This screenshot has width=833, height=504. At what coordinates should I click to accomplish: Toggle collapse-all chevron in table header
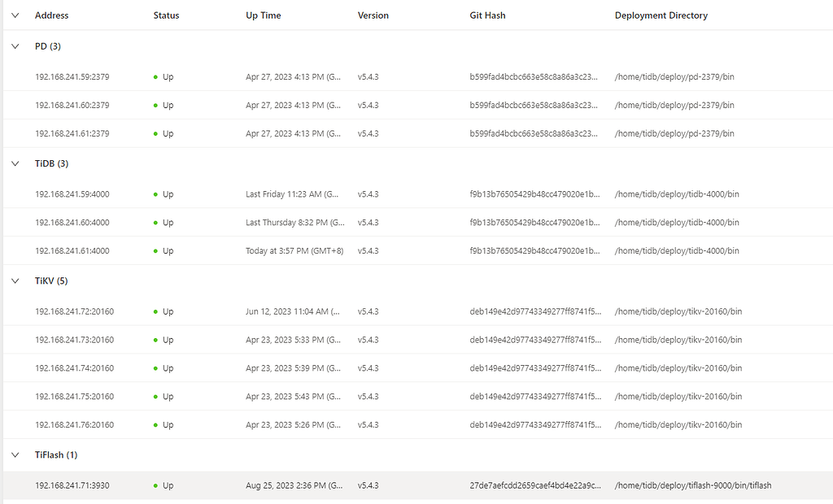pyautogui.click(x=15, y=15)
